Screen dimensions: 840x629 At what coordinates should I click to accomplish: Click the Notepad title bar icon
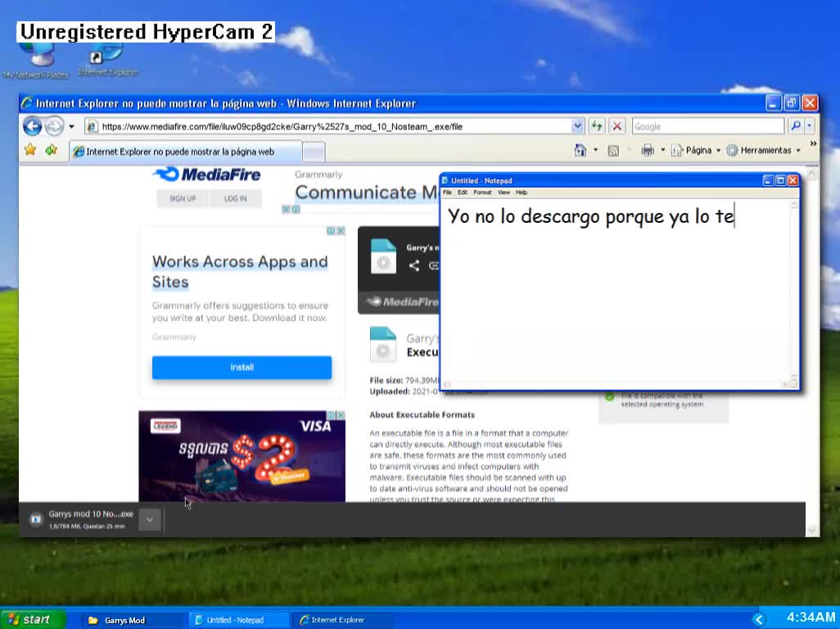(445, 180)
